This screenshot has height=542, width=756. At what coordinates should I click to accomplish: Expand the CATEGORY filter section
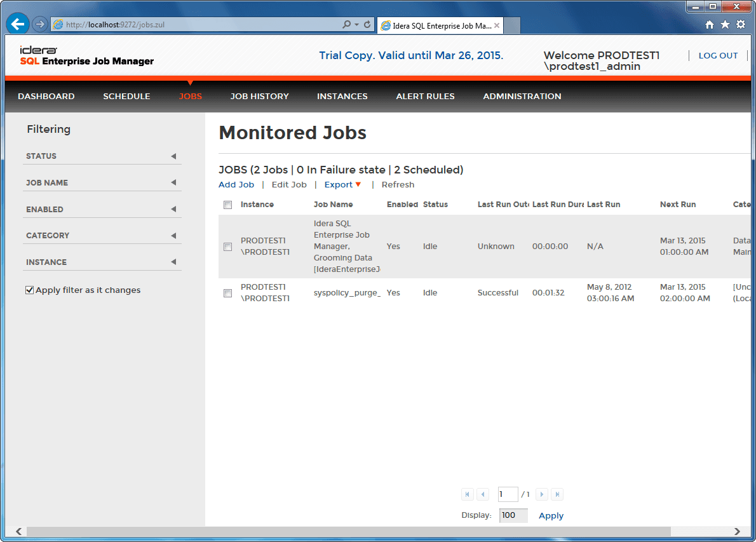point(102,235)
